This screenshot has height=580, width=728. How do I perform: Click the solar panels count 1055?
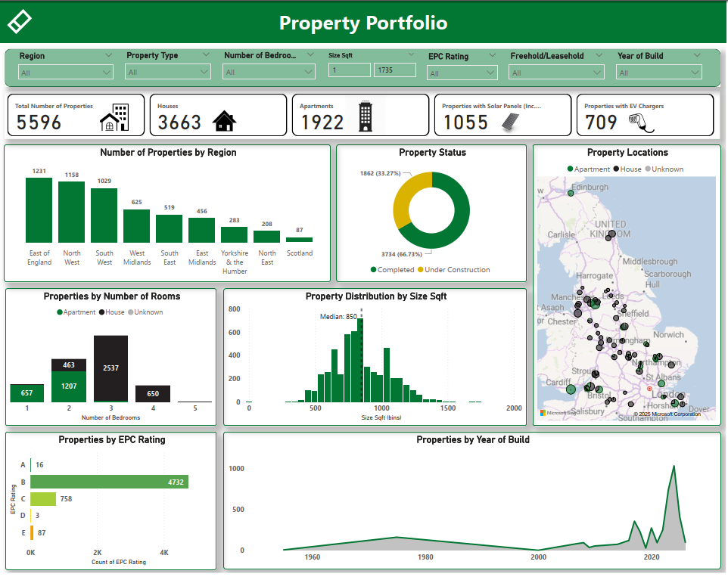[x=465, y=123]
